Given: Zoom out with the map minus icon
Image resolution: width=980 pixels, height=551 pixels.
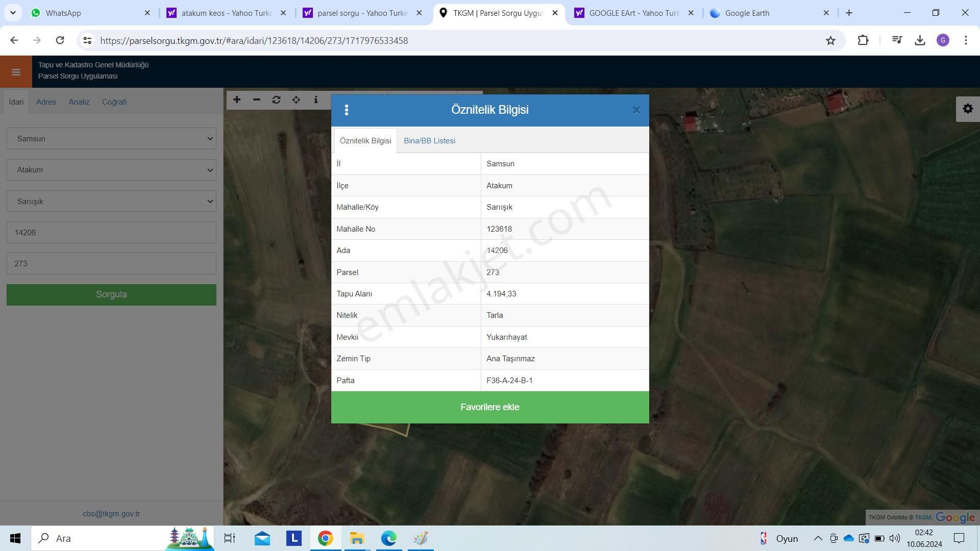Looking at the screenshot, I should tap(257, 99).
